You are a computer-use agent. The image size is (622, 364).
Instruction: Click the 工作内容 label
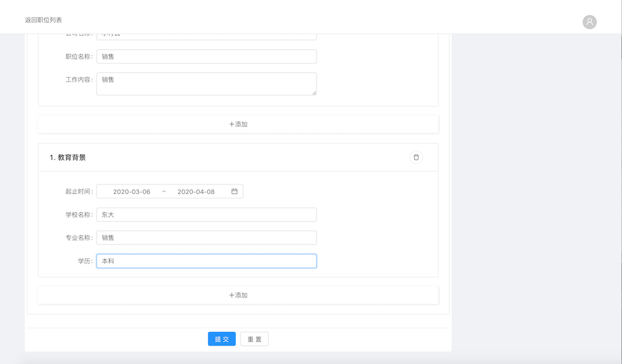click(78, 79)
